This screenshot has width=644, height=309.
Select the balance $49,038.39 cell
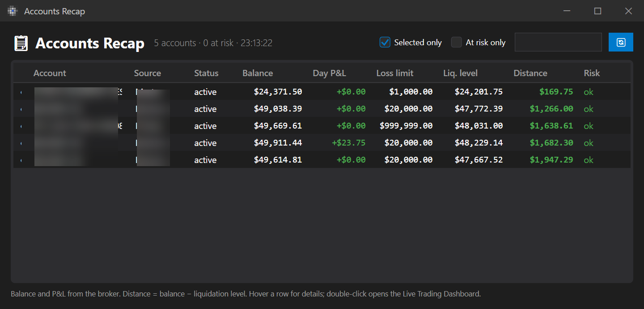click(x=278, y=109)
